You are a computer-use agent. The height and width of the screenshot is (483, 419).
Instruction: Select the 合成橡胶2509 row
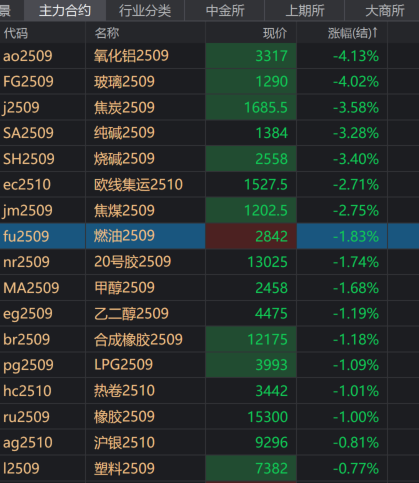click(209, 340)
